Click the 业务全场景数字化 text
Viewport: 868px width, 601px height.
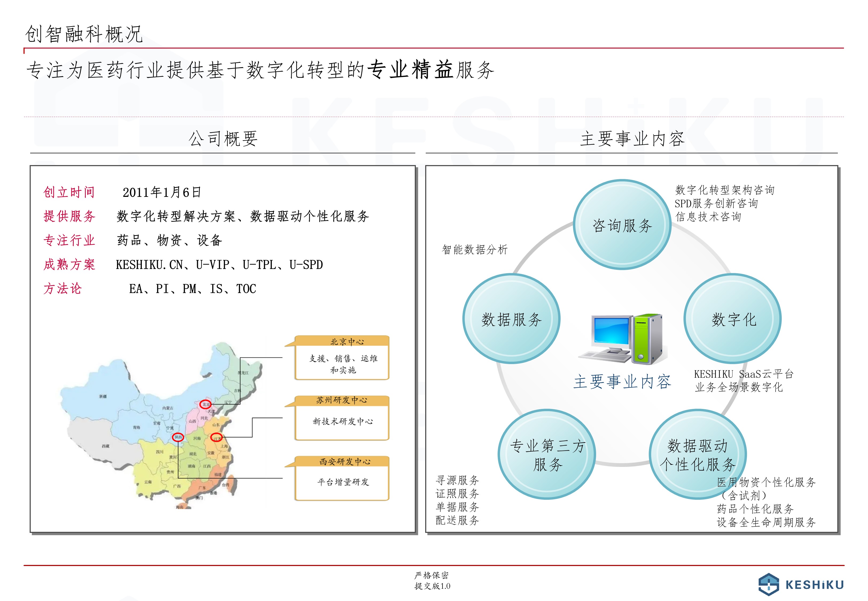click(739, 387)
